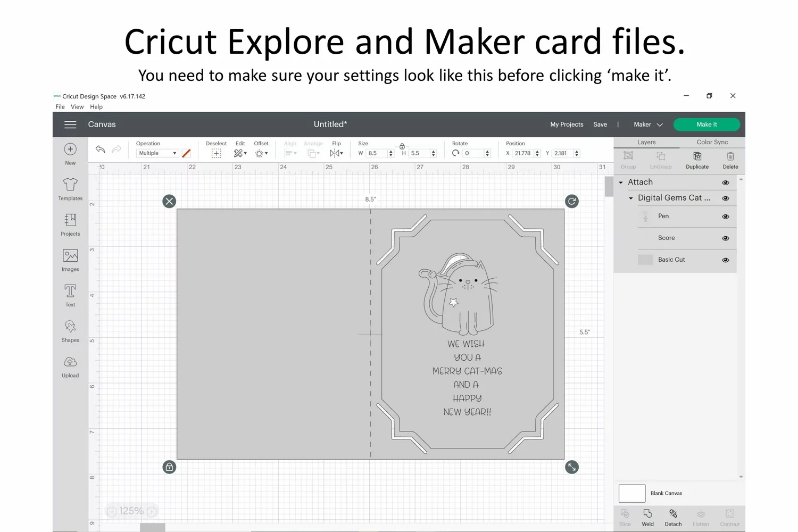Open the Edit dropdown in the toolbar

pos(240,153)
